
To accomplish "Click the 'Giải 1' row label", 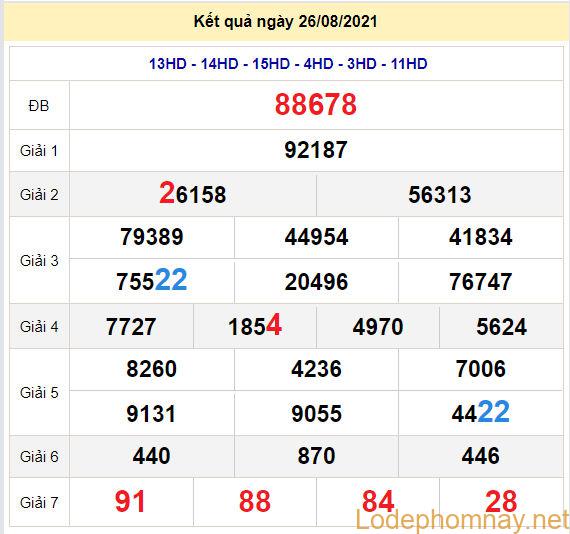I will click(x=39, y=150).
